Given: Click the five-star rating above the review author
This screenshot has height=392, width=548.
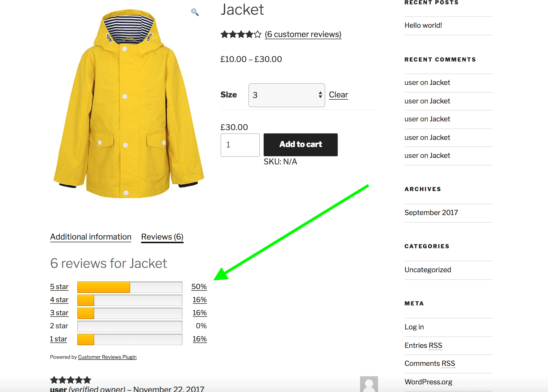Looking at the screenshot, I should pos(70,380).
